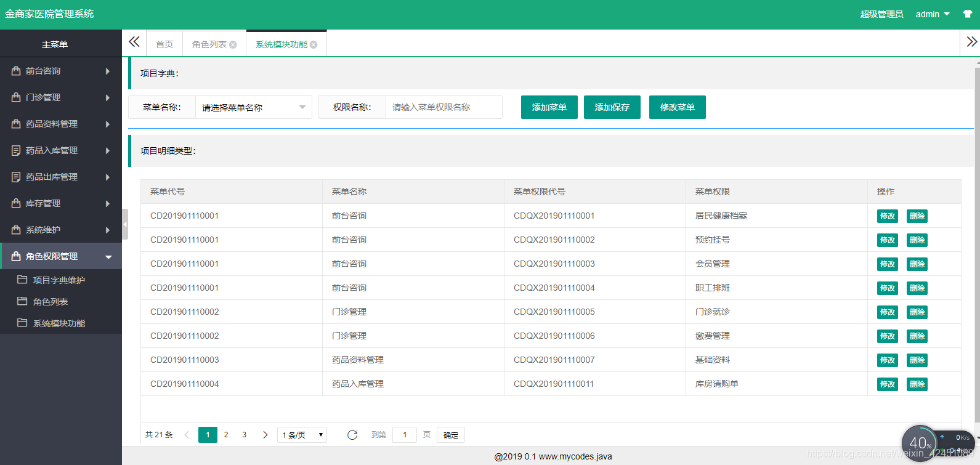Viewport: 980px width, 465px height.
Task: Select the 系统模块功能 tab
Action: tap(286, 44)
